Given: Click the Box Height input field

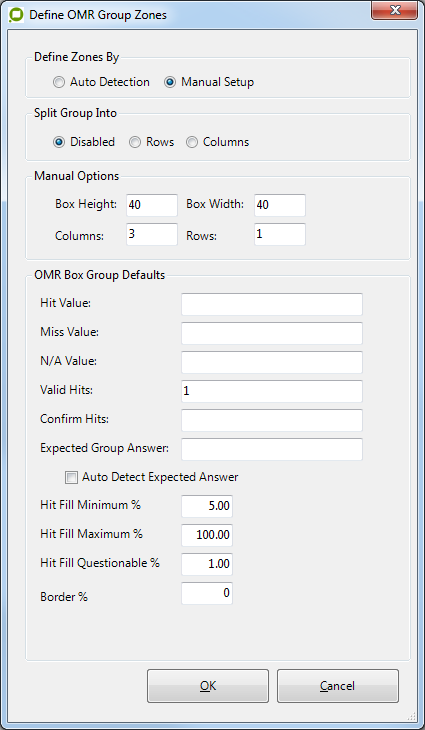Looking at the screenshot, I should point(152,205).
